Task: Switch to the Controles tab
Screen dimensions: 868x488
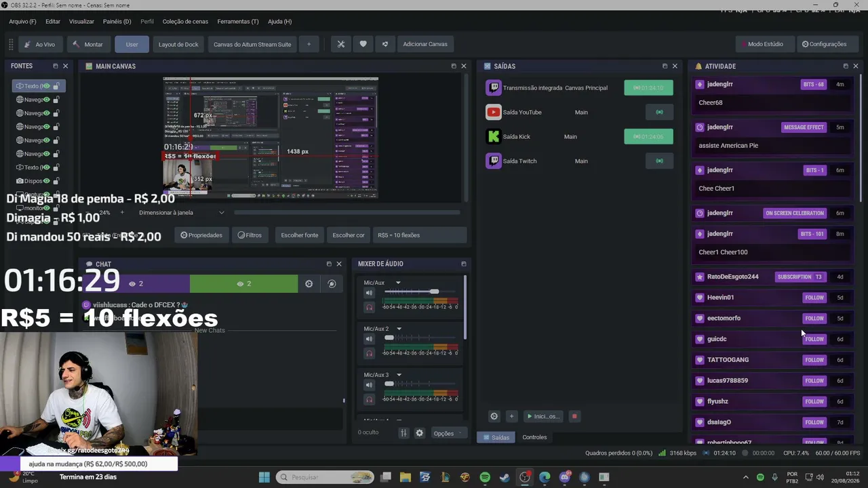Action: coord(534,437)
